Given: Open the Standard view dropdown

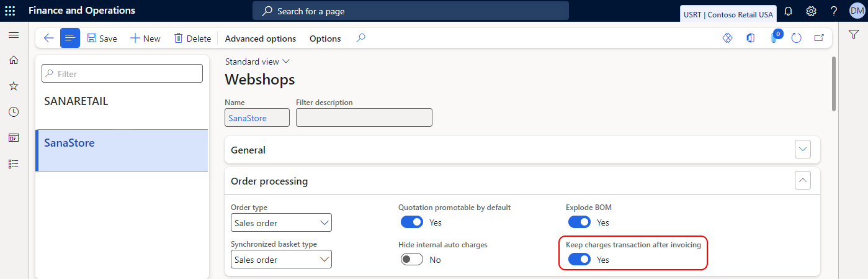Looking at the screenshot, I should click(257, 62).
